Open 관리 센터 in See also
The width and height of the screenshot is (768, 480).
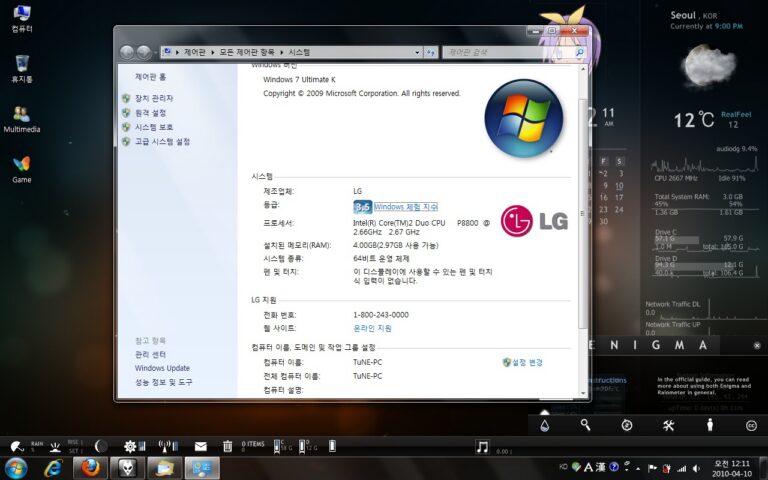(x=150, y=354)
